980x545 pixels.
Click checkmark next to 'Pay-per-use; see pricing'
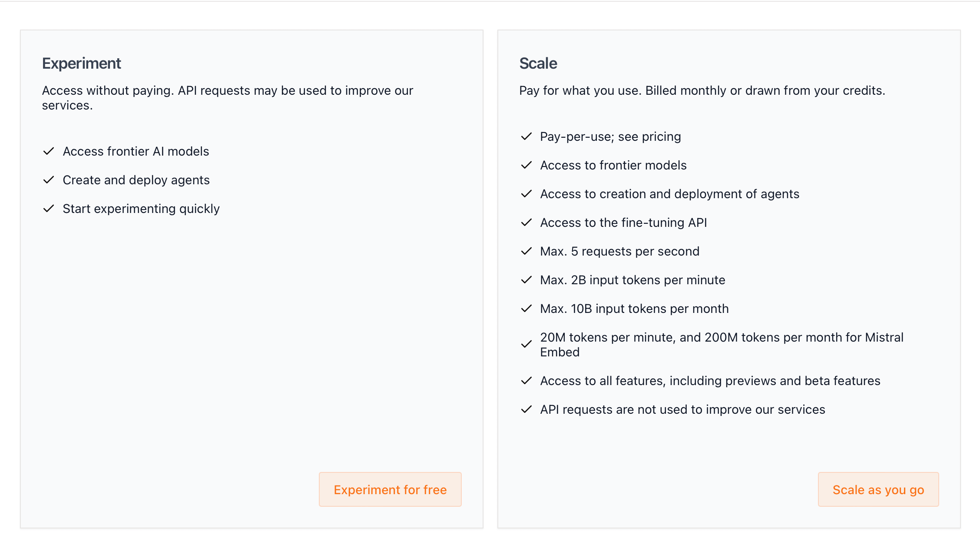[526, 136]
